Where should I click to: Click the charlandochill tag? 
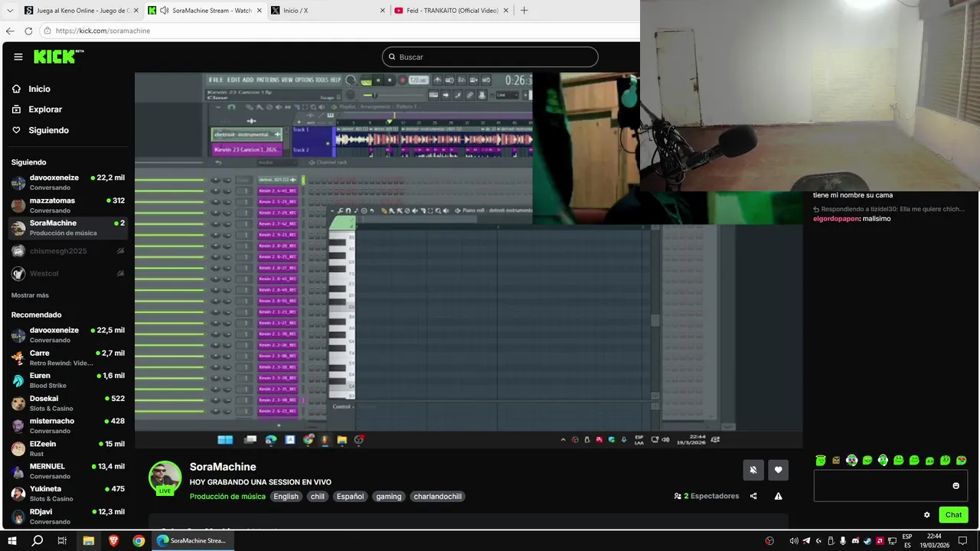click(438, 497)
